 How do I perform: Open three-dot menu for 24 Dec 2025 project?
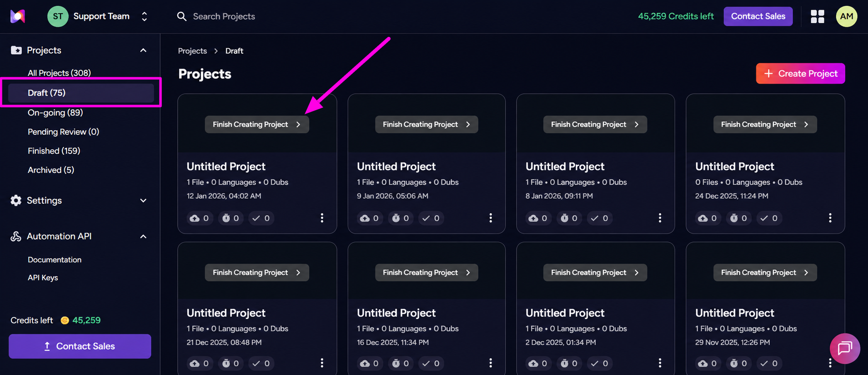(x=830, y=218)
